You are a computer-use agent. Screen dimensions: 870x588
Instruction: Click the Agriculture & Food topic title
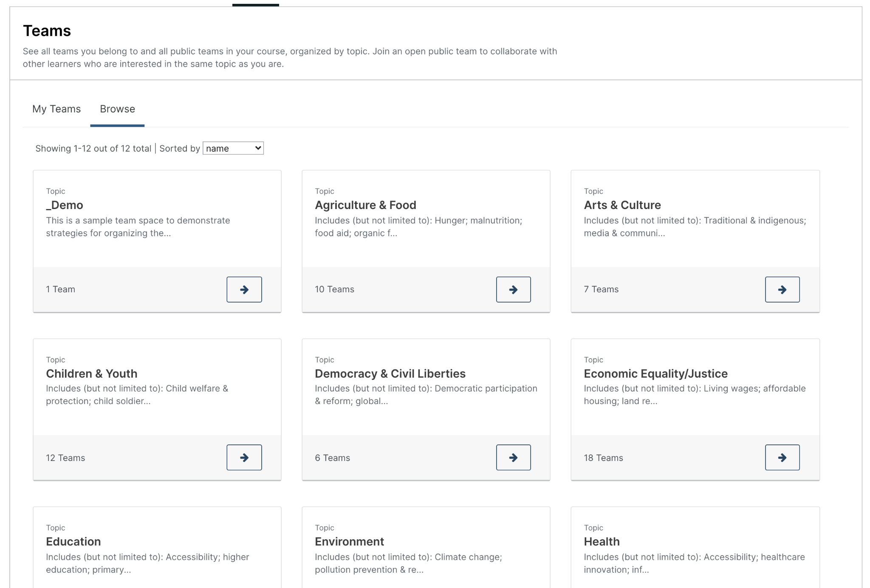coord(365,205)
